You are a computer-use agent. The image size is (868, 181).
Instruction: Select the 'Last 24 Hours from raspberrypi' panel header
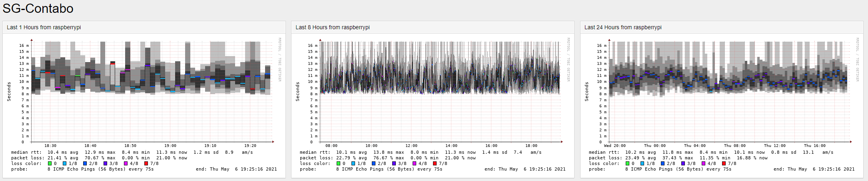tap(722, 27)
